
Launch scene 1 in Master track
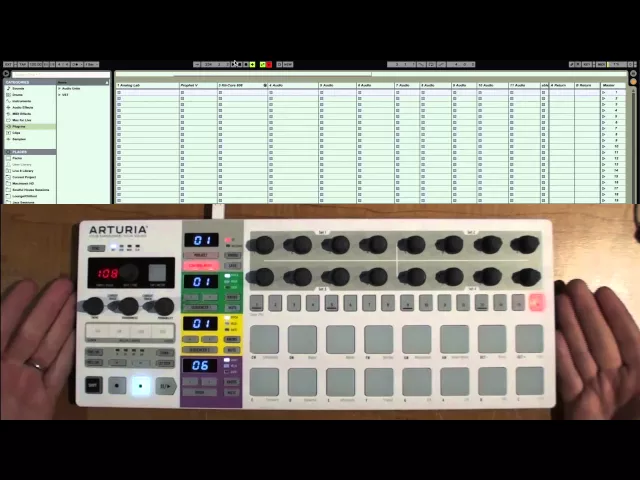click(604, 93)
